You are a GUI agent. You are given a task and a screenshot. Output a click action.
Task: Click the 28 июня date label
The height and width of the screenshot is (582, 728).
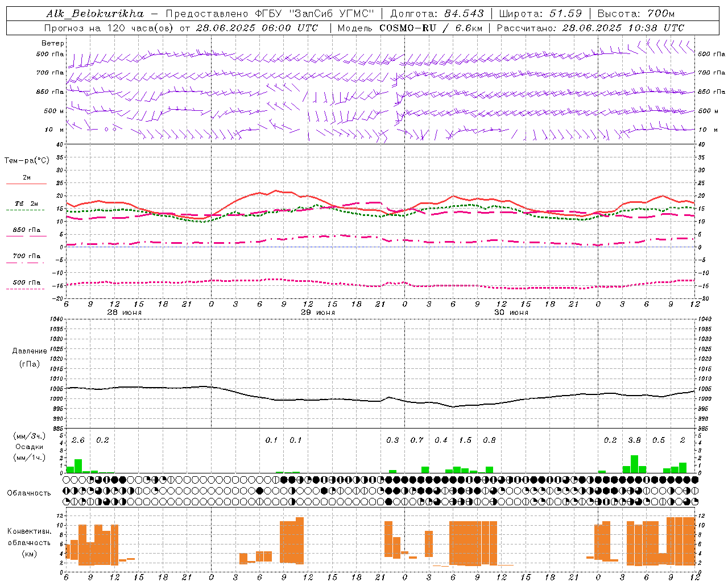[125, 313]
